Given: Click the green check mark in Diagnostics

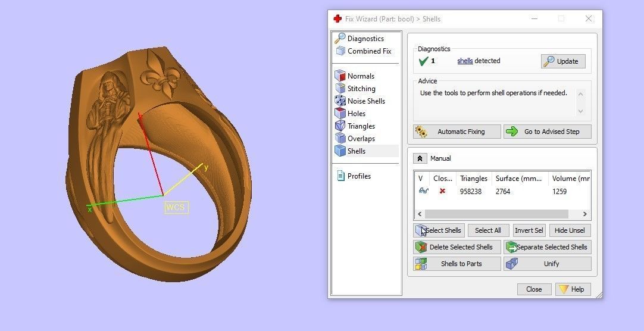Looking at the screenshot, I should tap(423, 61).
